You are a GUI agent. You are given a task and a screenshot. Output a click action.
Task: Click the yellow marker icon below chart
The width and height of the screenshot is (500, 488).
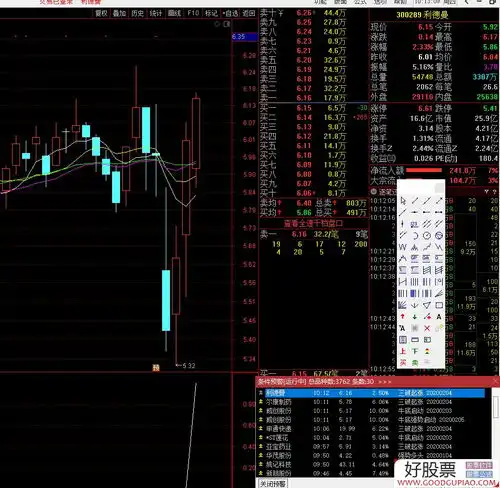click(156, 368)
